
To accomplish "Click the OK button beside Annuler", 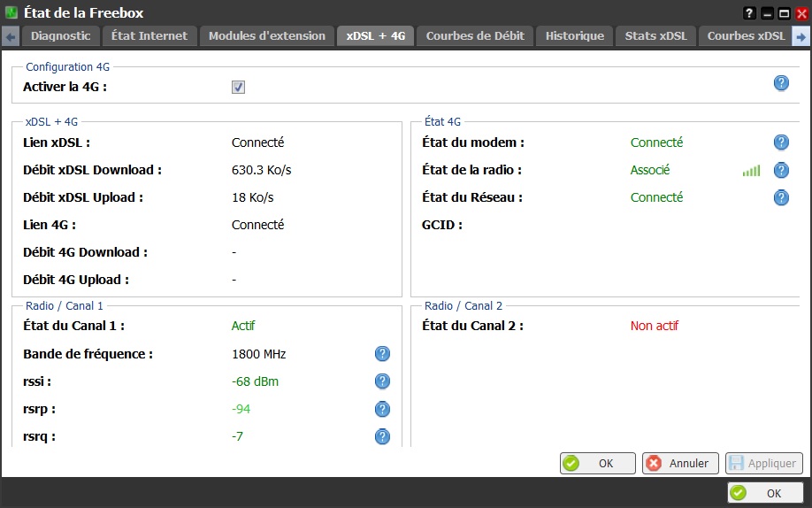I will 598,463.
